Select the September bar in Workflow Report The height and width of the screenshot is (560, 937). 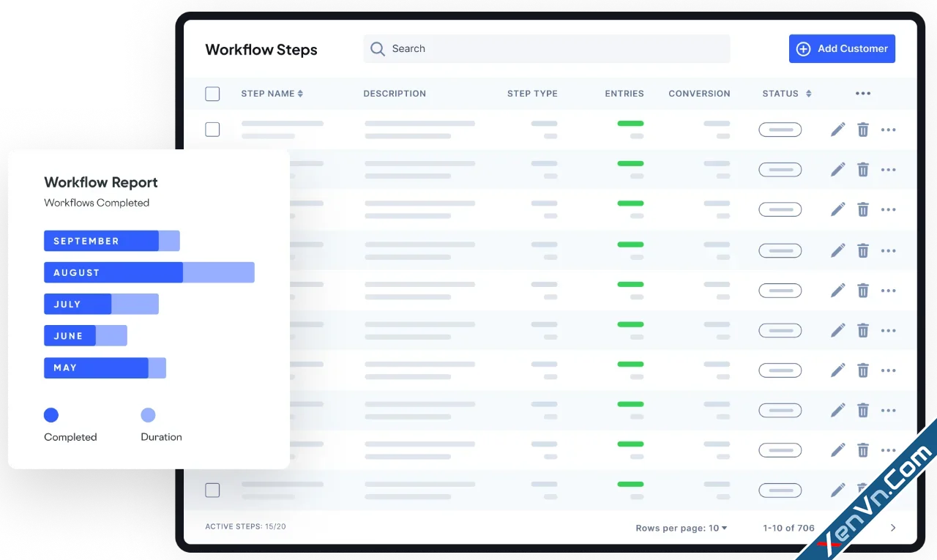112,241
